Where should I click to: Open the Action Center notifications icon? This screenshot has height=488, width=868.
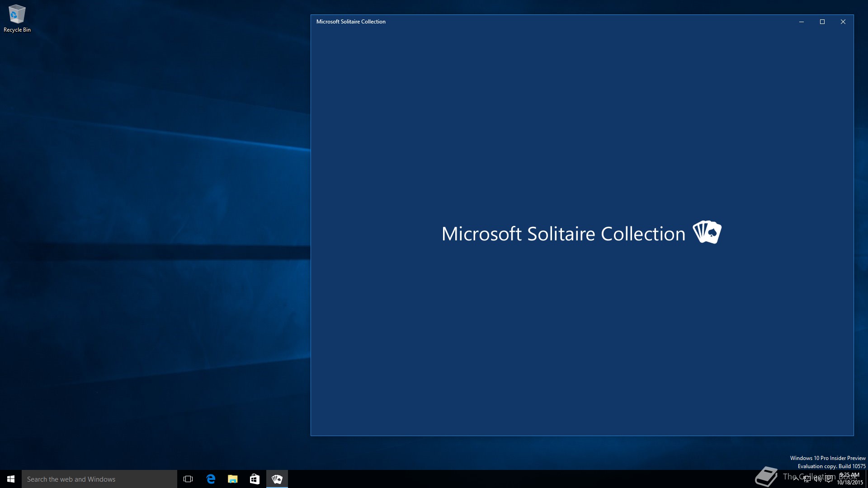pos(829,479)
